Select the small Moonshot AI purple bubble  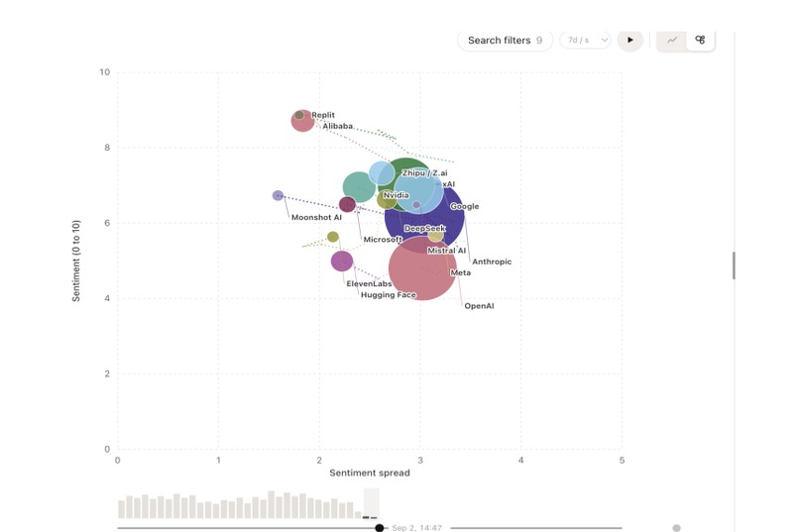click(x=278, y=195)
